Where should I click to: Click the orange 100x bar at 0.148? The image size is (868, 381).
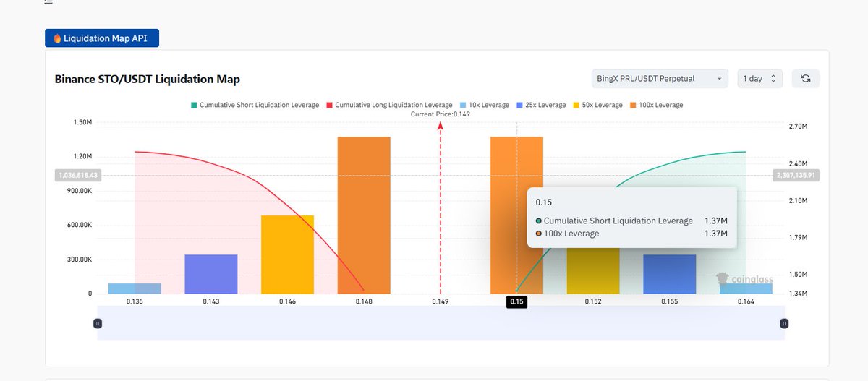coord(364,215)
